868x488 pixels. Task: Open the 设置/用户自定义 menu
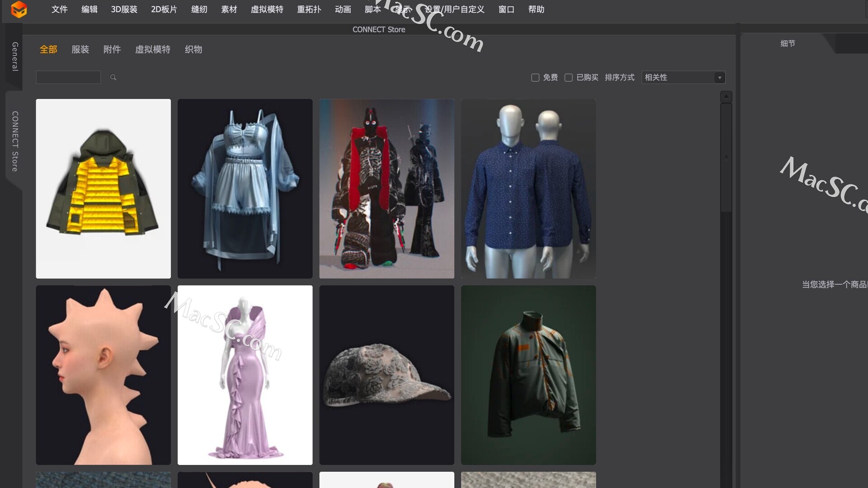(454, 9)
